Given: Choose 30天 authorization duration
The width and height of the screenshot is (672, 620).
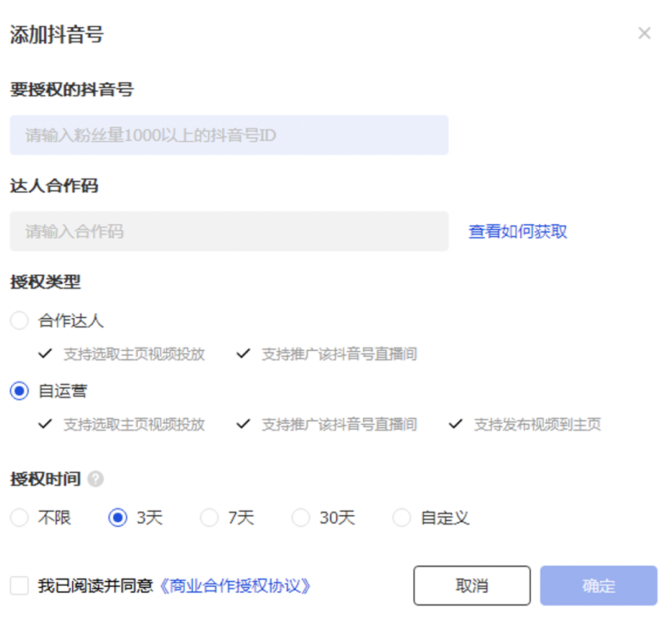Looking at the screenshot, I should (301, 517).
